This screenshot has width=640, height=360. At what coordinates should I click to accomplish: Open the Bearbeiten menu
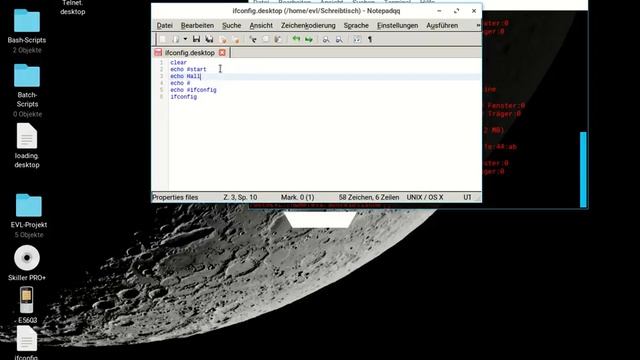tap(197, 25)
